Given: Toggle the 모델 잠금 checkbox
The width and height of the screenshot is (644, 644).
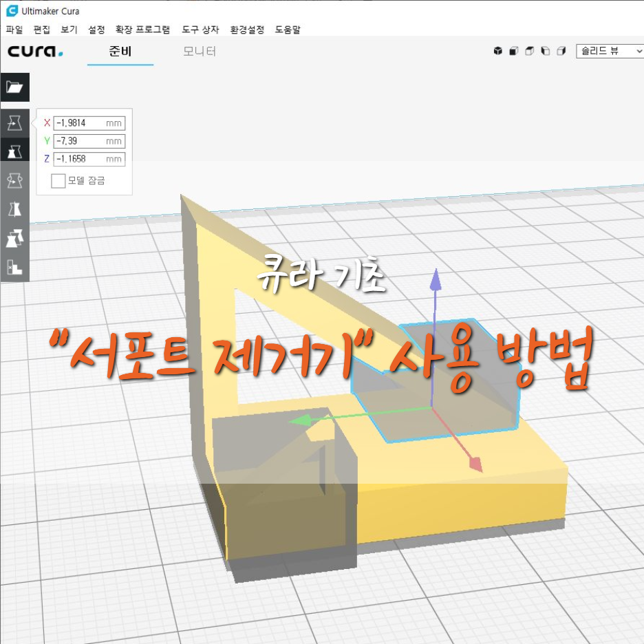Looking at the screenshot, I should click(x=58, y=181).
